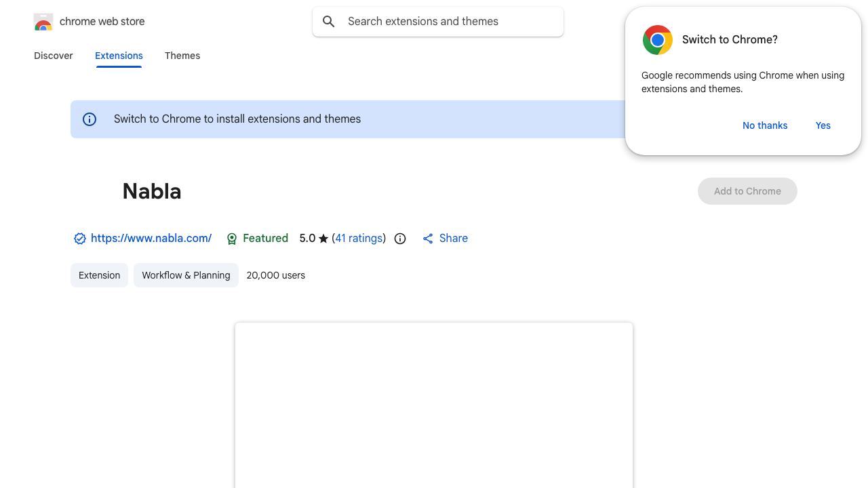Click the Nabla extension title
868x488 pixels.
(152, 191)
